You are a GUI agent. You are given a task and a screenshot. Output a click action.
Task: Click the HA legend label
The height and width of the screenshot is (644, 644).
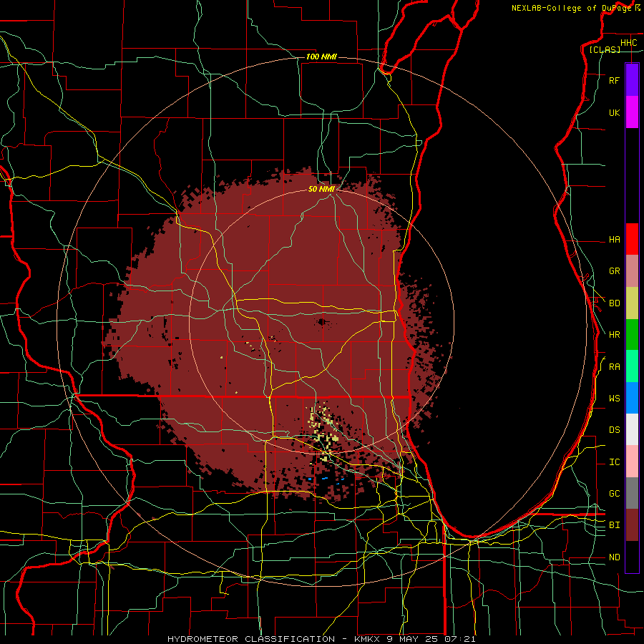point(614,240)
